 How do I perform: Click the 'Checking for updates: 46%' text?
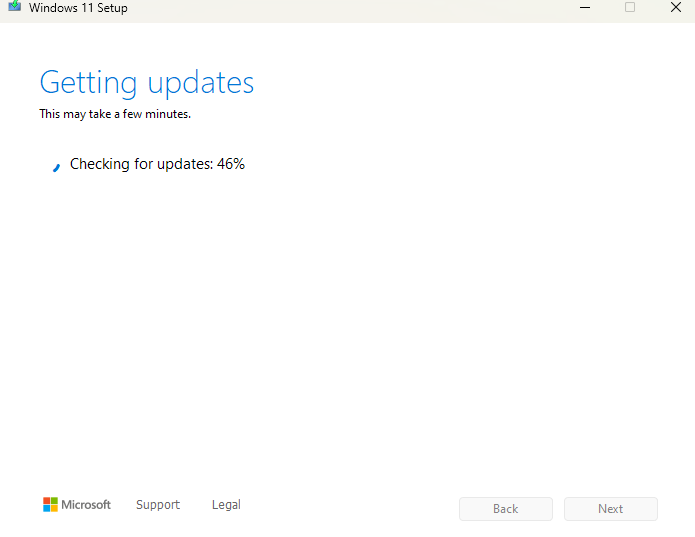[157, 164]
